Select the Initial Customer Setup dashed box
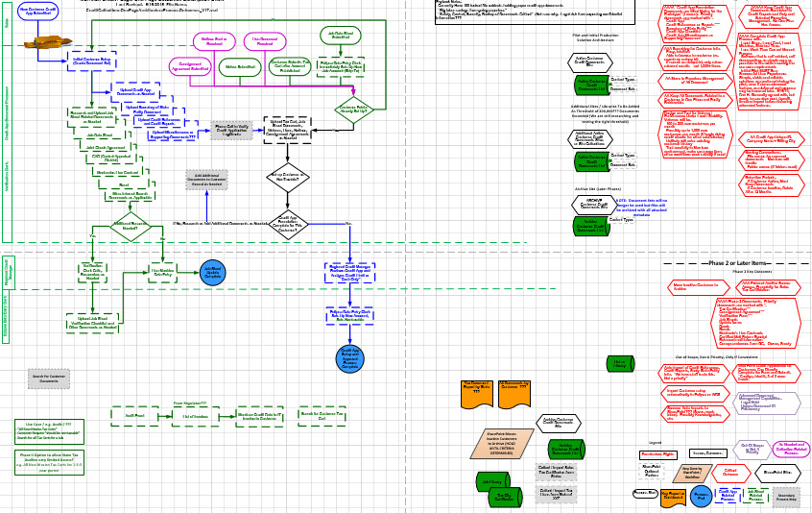Image resolution: width=812 pixels, height=513 pixels. pos(92,61)
